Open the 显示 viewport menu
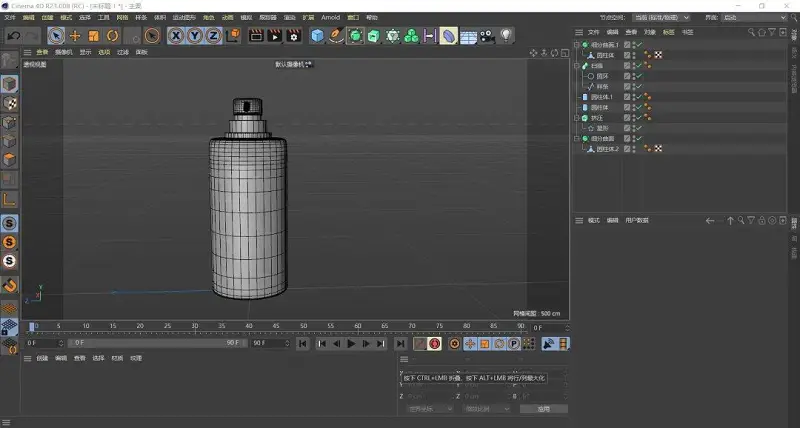The width and height of the screenshot is (800, 428). (x=85, y=52)
